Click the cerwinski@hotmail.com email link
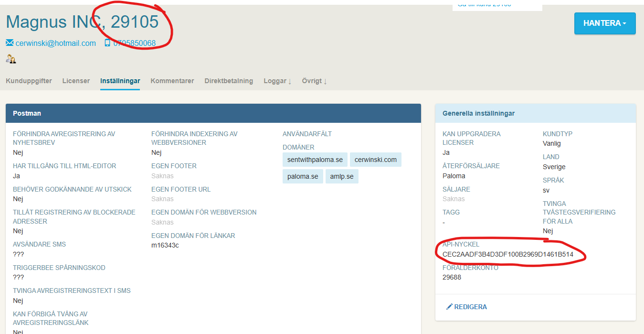This screenshot has width=644, height=334. (x=55, y=43)
